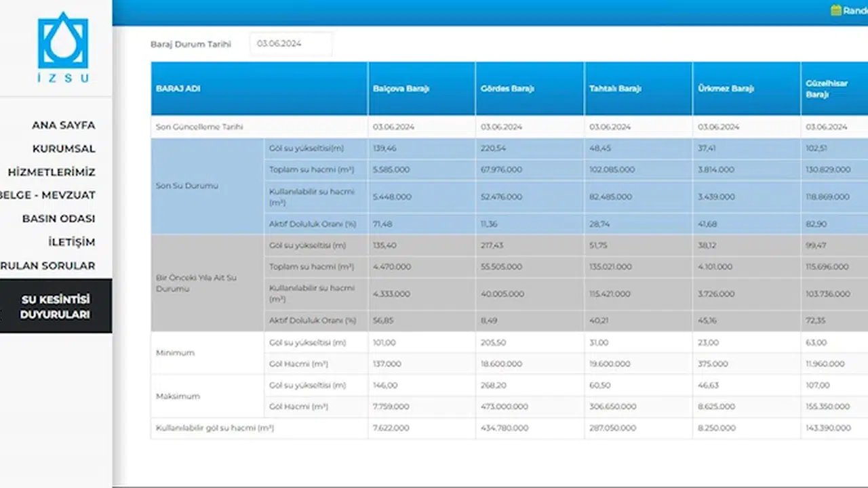The image size is (868, 488).
Task: Click the Baraj Durum Tarihi date field
Action: (291, 43)
